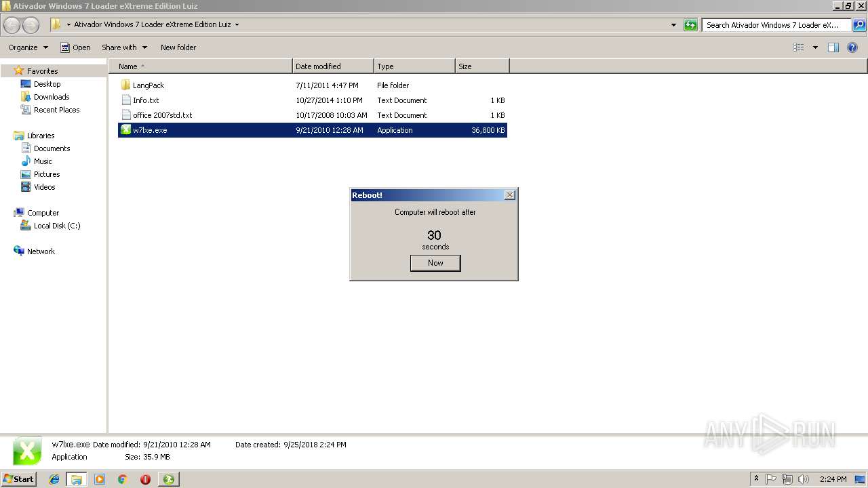
Task: Open the address bar history dropdown
Action: click(x=673, y=25)
